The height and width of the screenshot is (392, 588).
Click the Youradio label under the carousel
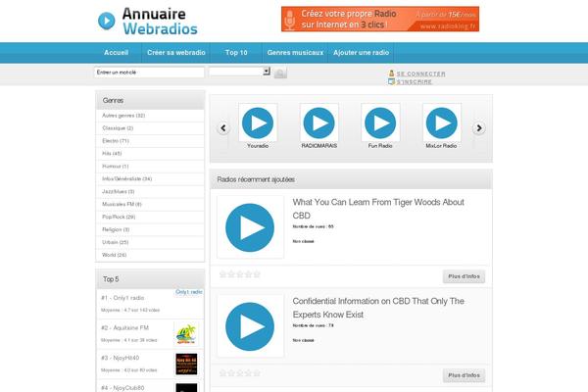tap(258, 146)
